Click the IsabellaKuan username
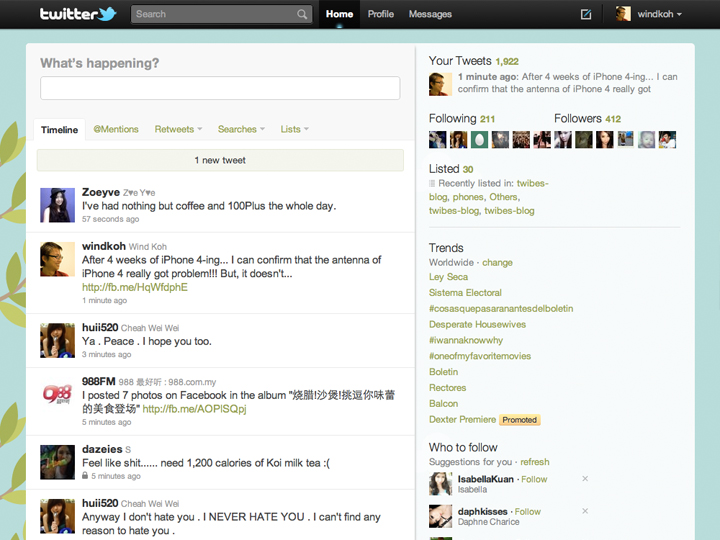Viewport: 720px width, 540px height. (x=485, y=479)
